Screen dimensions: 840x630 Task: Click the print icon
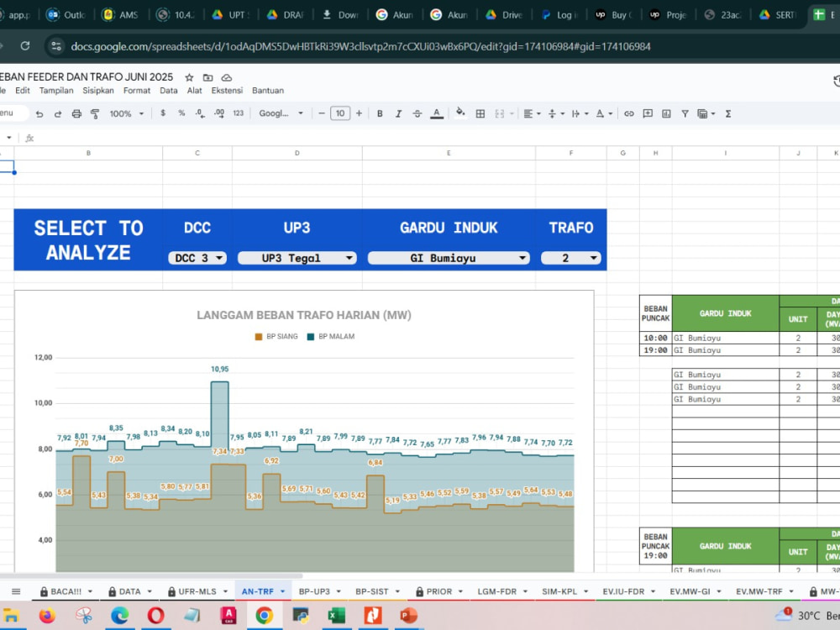[x=76, y=113]
